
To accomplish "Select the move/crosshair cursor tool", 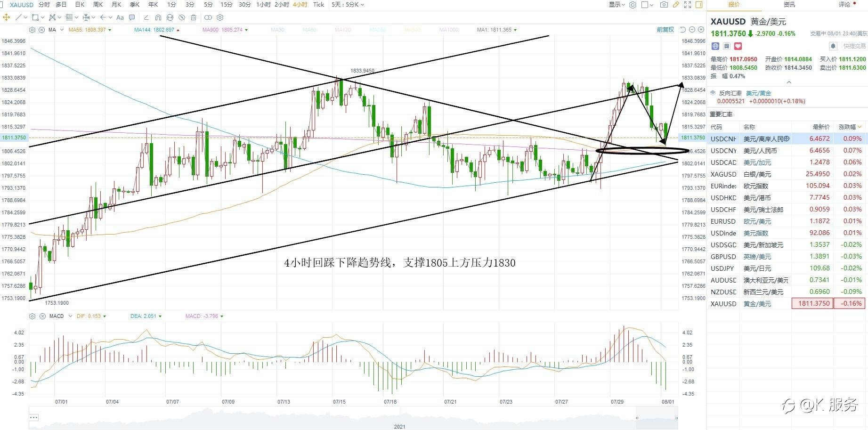I will coord(6,17).
